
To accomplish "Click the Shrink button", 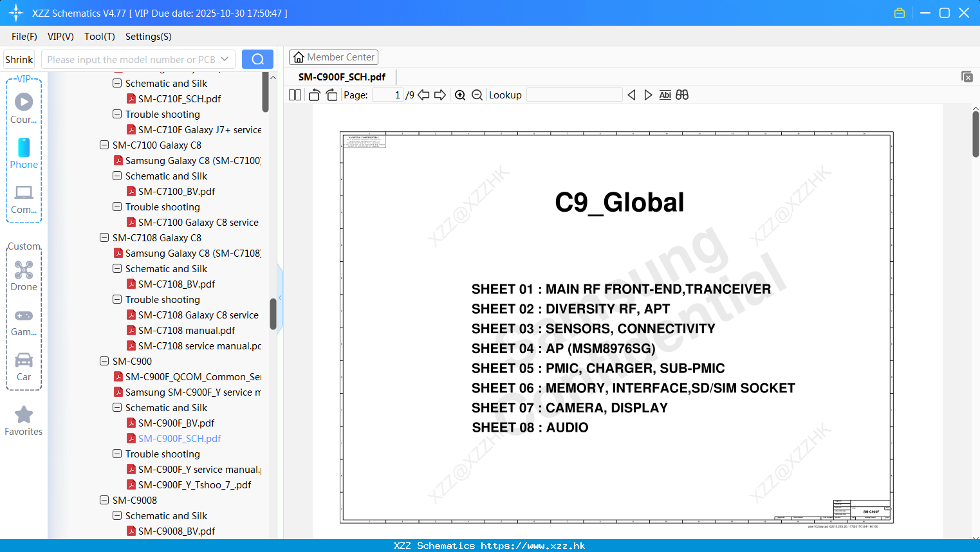I will (19, 59).
